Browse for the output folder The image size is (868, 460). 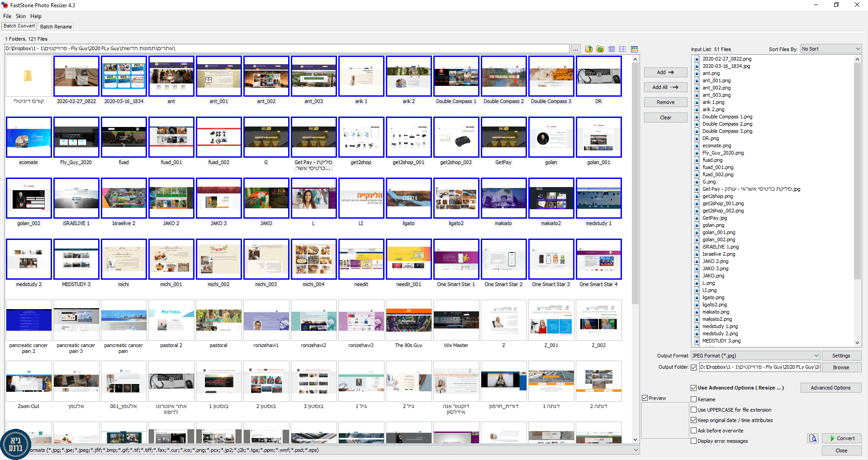[x=841, y=367]
